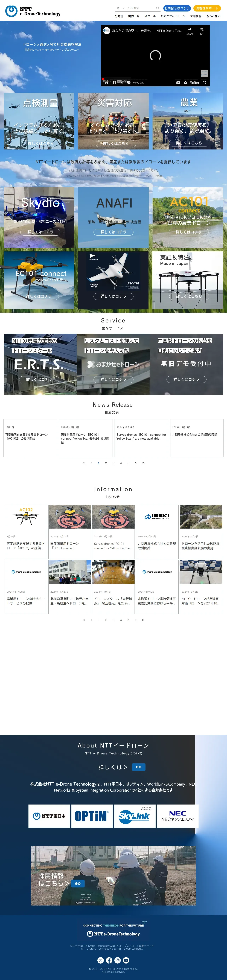Open the OPTiM partner logo
Screen dimensions: 227x980
click(92, 816)
